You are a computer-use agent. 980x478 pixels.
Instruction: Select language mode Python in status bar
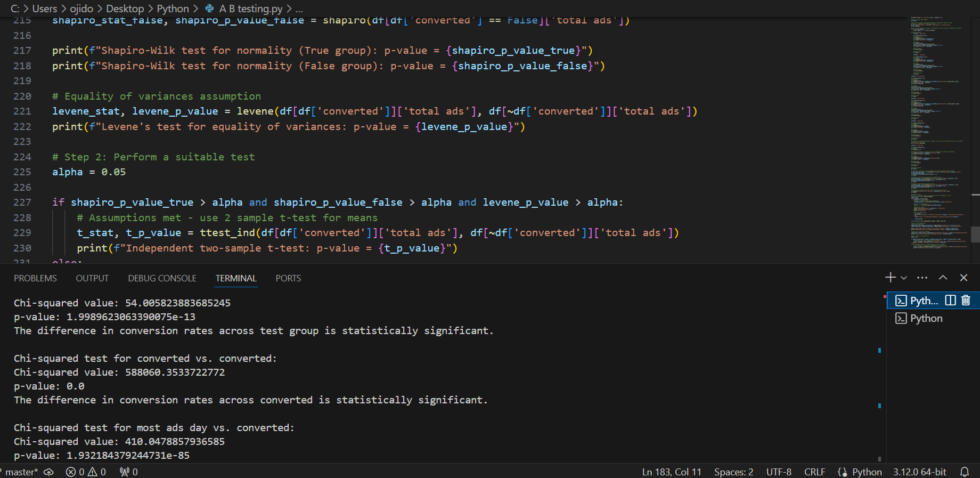tap(867, 472)
